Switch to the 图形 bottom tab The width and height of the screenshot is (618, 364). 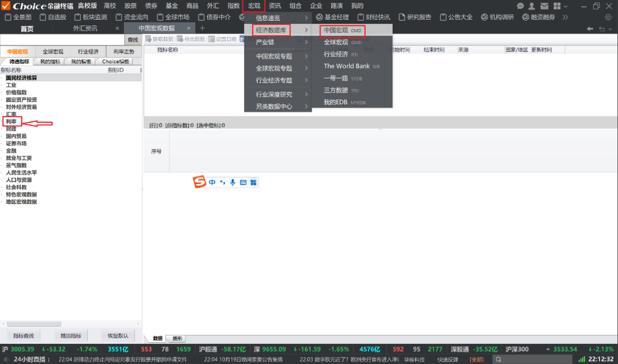tap(177, 339)
